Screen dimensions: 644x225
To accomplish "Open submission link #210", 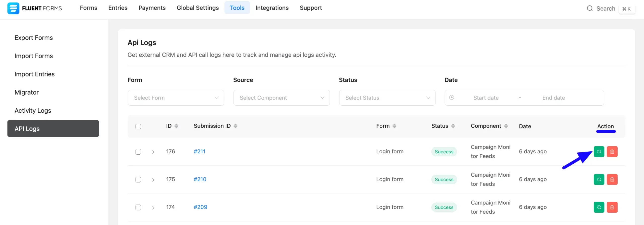I will point(200,179).
